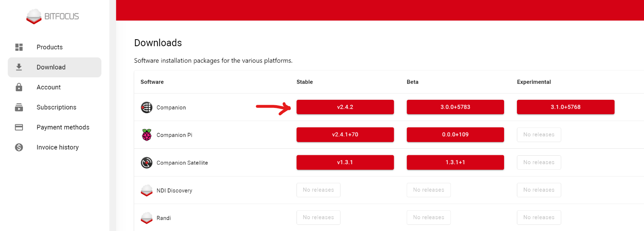This screenshot has height=231, width=644.
Task: Download Companion beta 3.0.0+5783
Action: tap(455, 107)
